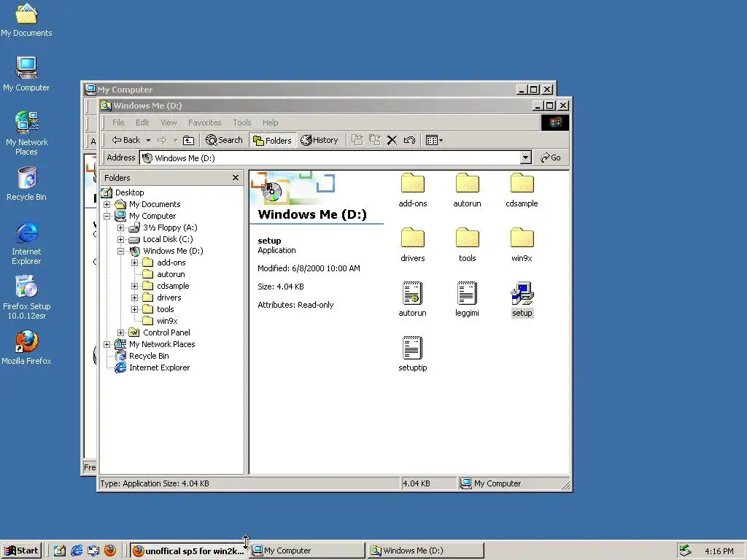Open the Help menu
747x560 pixels.
(x=270, y=122)
